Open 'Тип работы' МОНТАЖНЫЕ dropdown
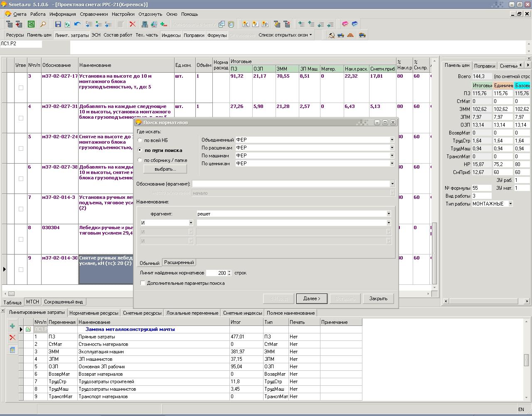Image resolution: width=532 pixels, height=416 pixels. (x=510, y=204)
